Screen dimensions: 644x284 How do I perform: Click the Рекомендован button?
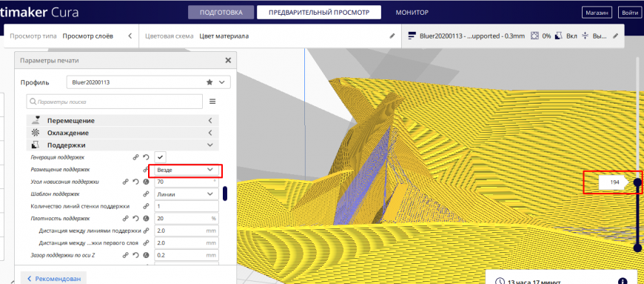coord(54,279)
